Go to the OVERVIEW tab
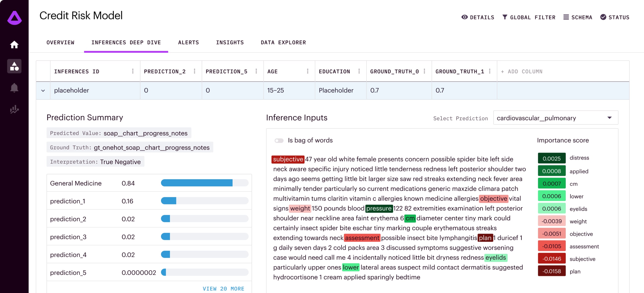644x293 pixels. coord(60,42)
